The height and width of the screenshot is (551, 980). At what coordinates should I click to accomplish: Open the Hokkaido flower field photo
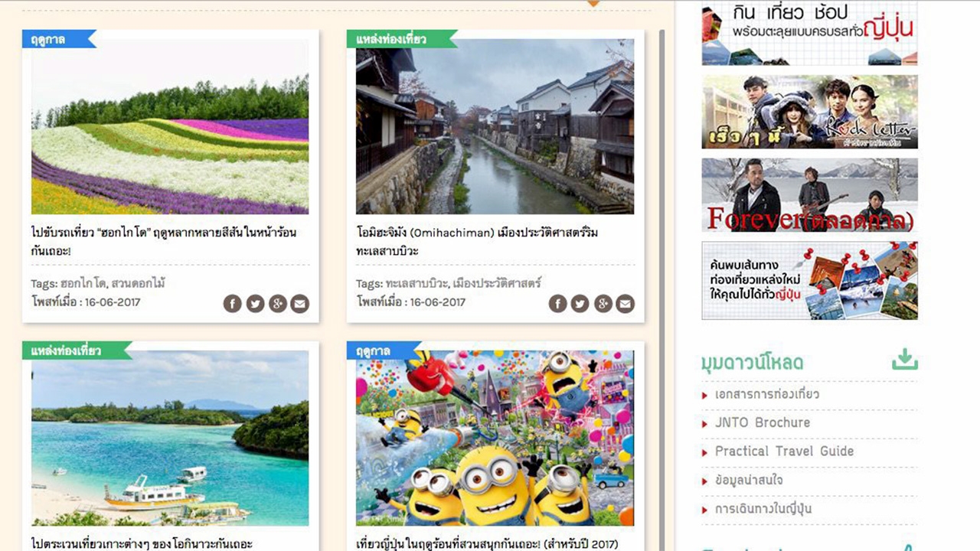(x=170, y=126)
